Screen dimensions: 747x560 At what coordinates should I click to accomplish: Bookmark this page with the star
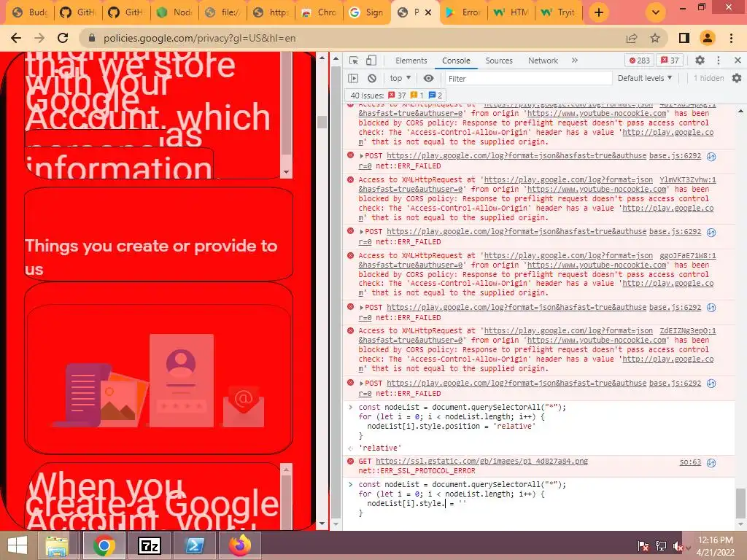655,38
